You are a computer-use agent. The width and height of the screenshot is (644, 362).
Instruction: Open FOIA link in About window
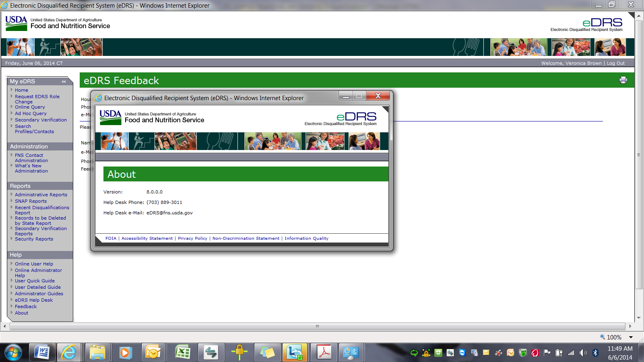(x=111, y=239)
